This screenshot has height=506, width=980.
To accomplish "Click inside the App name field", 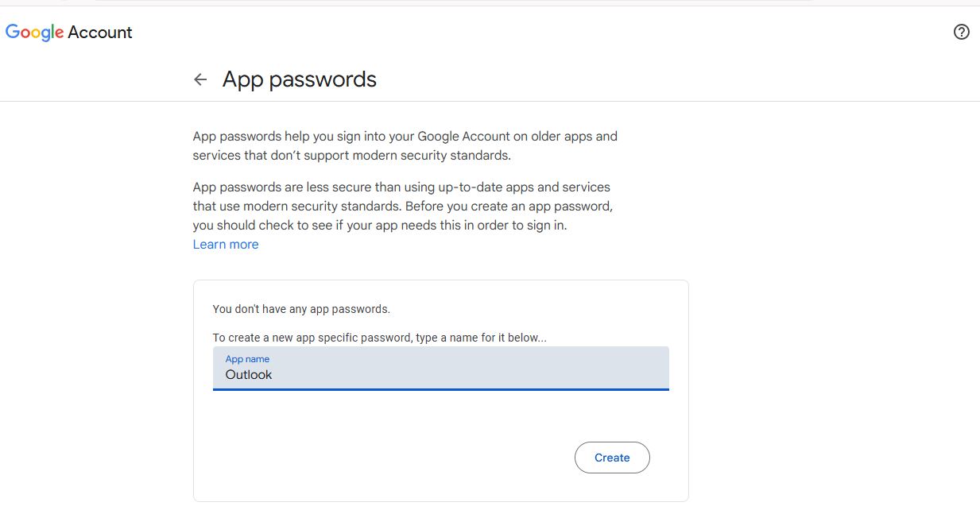I will tap(441, 374).
